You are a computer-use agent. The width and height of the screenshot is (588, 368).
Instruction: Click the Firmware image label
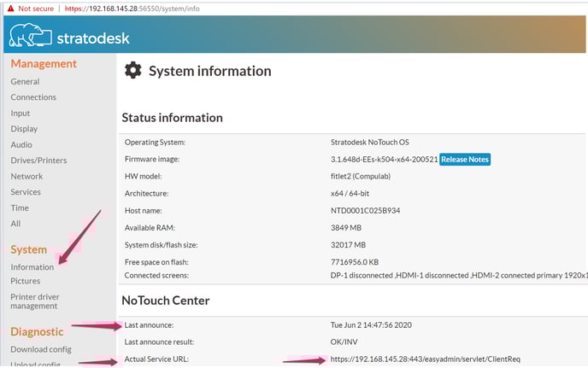152,160
